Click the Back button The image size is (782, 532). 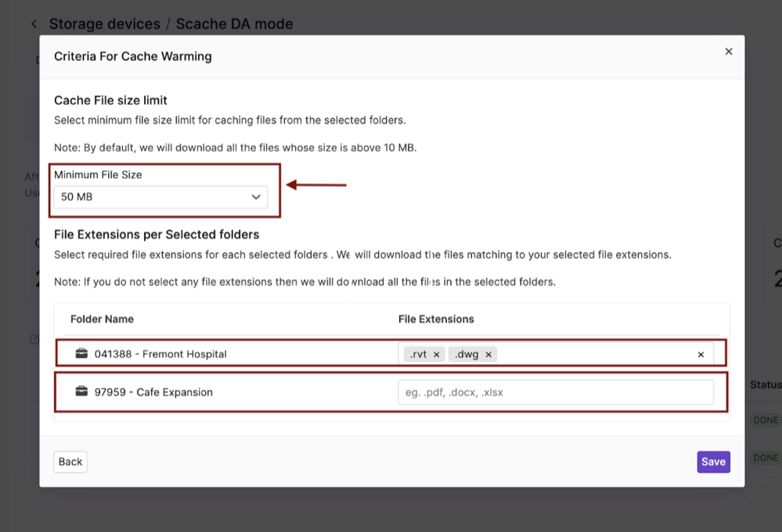coord(70,462)
